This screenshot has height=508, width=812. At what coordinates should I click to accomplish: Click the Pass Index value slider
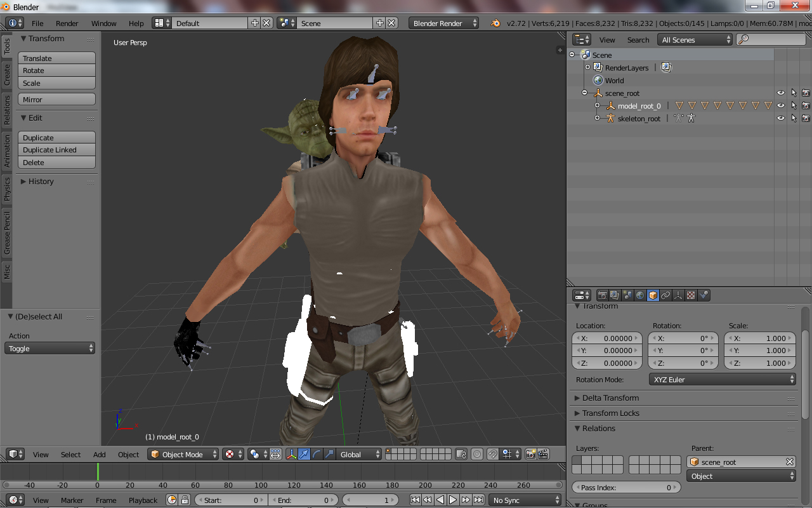[x=626, y=487]
